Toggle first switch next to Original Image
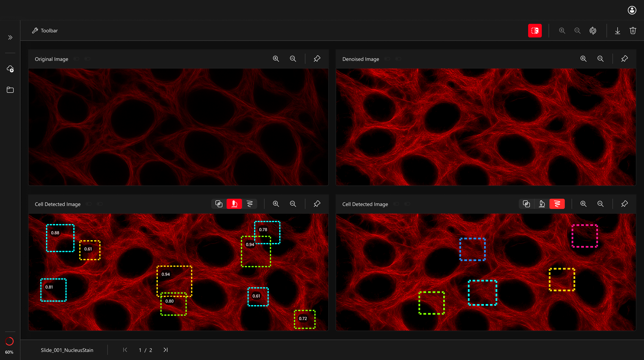This screenshot has width=644, height=360. [x=76, y=59]
